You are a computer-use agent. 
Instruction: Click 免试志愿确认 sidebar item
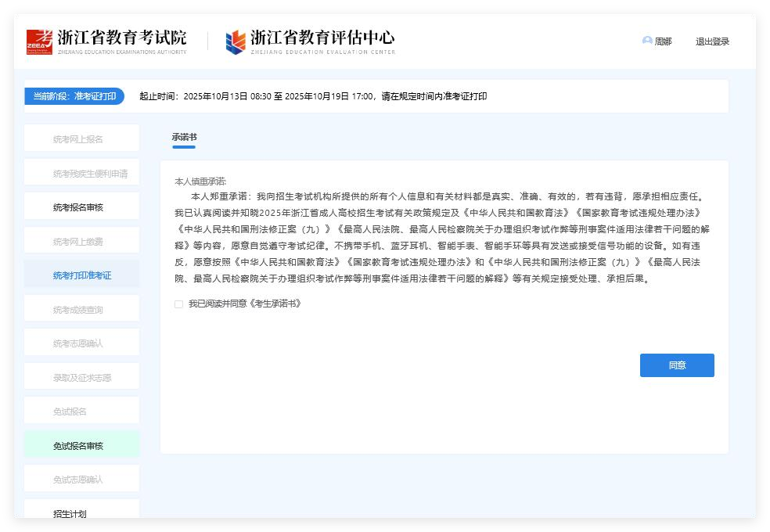(78, 480)
